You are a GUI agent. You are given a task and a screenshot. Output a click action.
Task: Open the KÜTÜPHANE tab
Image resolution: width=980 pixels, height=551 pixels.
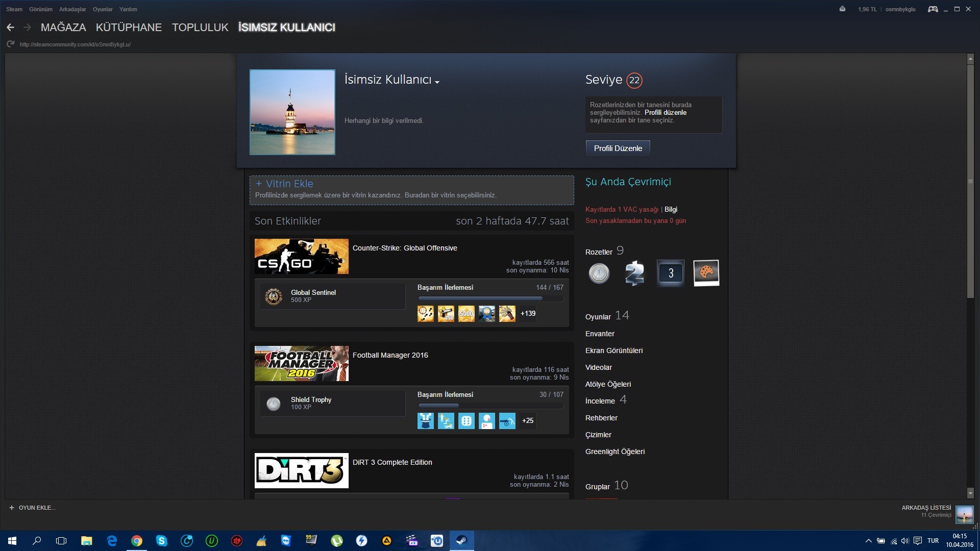click(129, 28)
